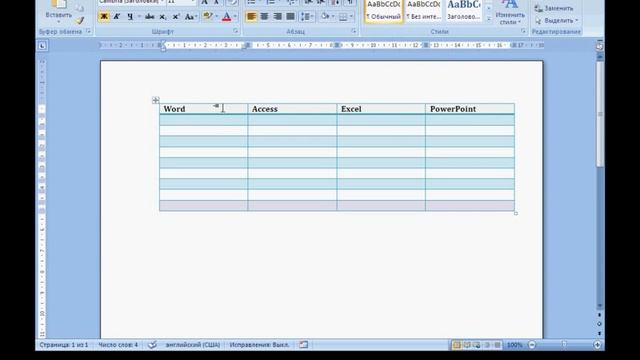Open Стили pane launcher
Screen dimensions: 640x360
click(523, 31)
